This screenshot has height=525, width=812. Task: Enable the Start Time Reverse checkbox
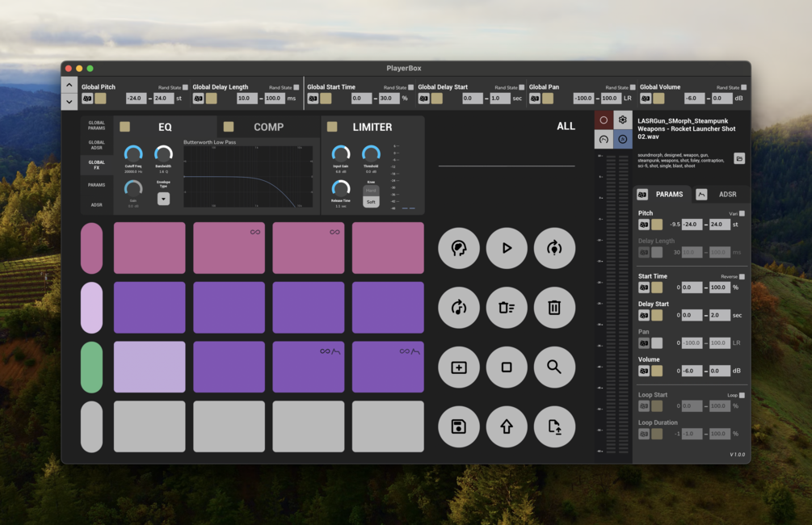pyautogui.click(x=742, y=276)
